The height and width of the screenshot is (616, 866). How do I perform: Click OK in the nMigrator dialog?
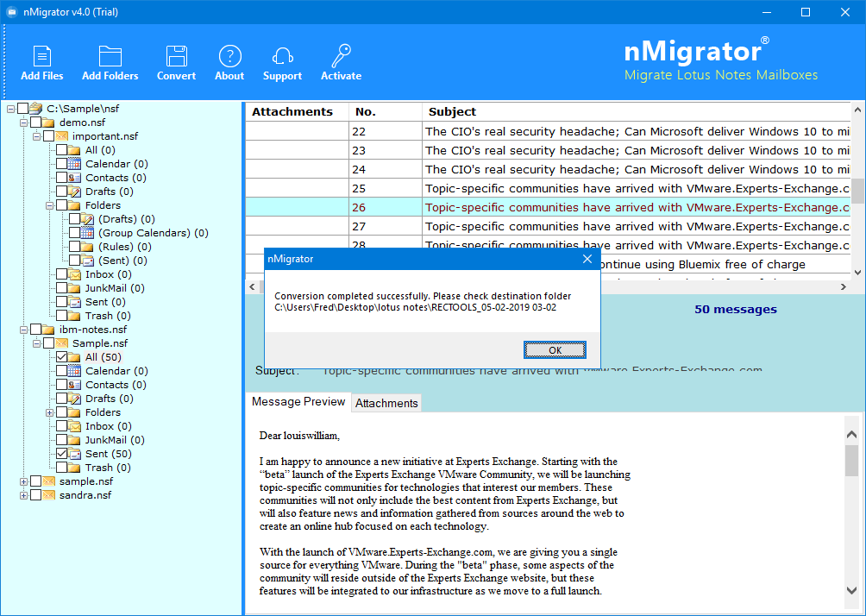point(555,349)
